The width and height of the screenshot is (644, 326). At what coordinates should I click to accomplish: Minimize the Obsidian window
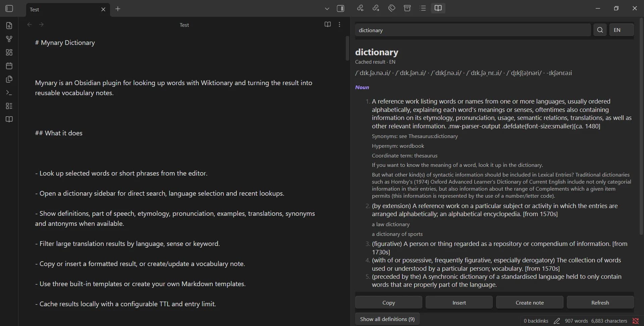click(598, 8)
